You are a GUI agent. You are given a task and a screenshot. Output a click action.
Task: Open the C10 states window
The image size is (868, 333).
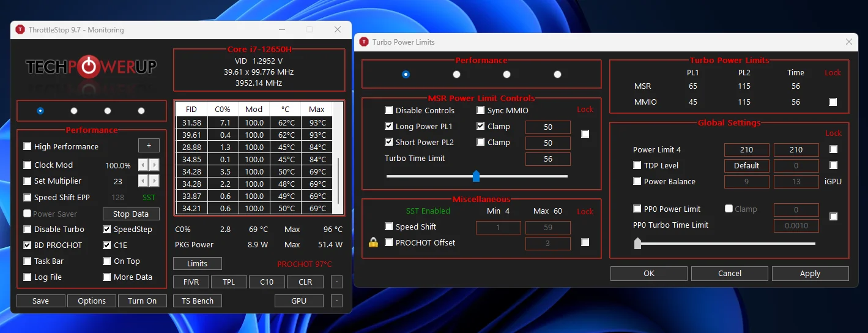click(267, 282)
